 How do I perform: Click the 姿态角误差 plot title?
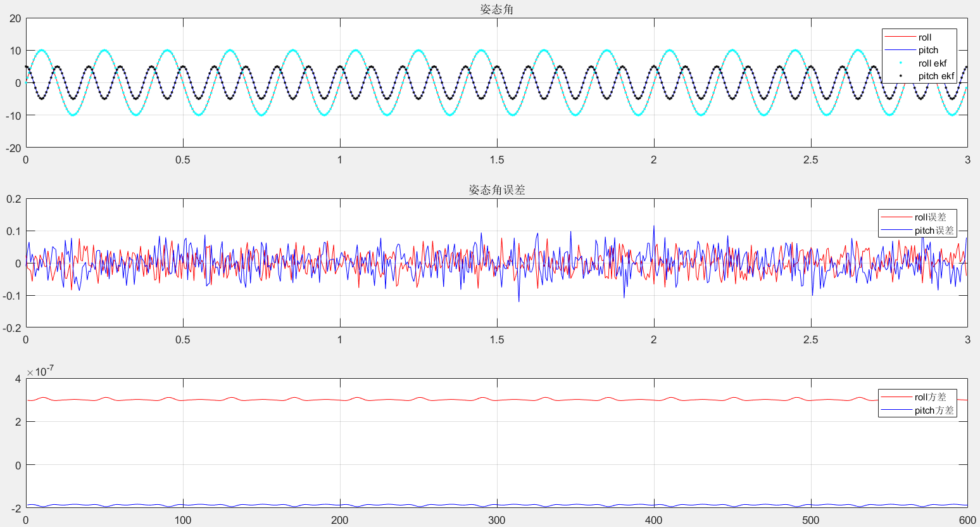tap(496, 190)
